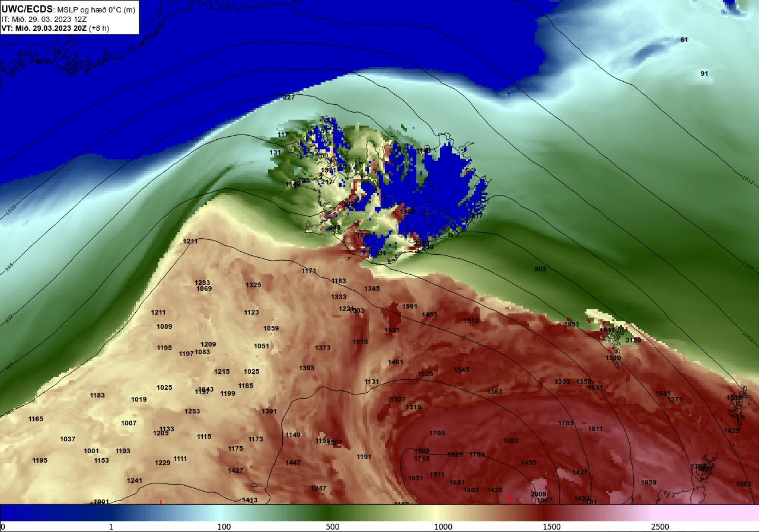Click the height value '1363'
The height and width of the screenshot is (532, 759).
coord(495,392)
